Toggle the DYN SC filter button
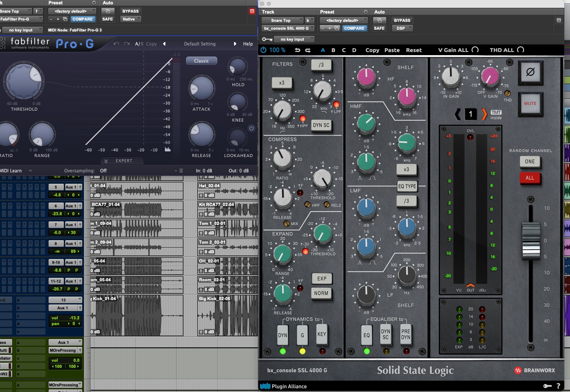The image size is (570, 392). click(321, 125)
